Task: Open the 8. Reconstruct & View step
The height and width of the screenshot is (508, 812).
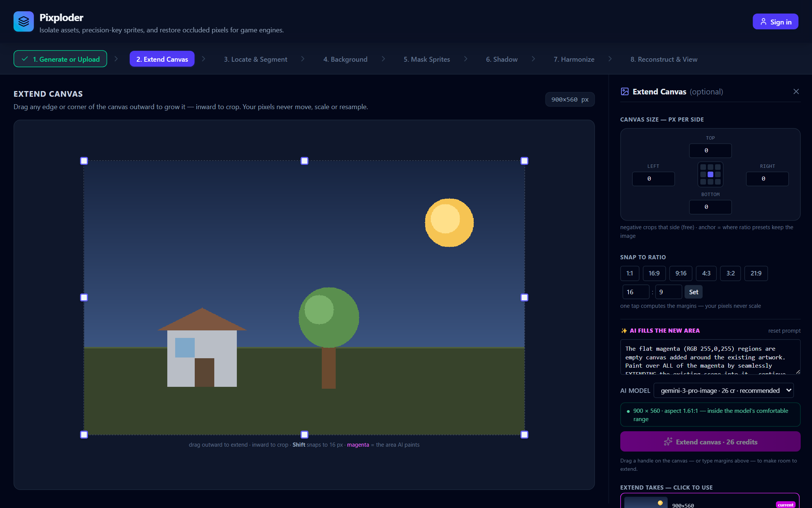Action: tap(664, 59)
